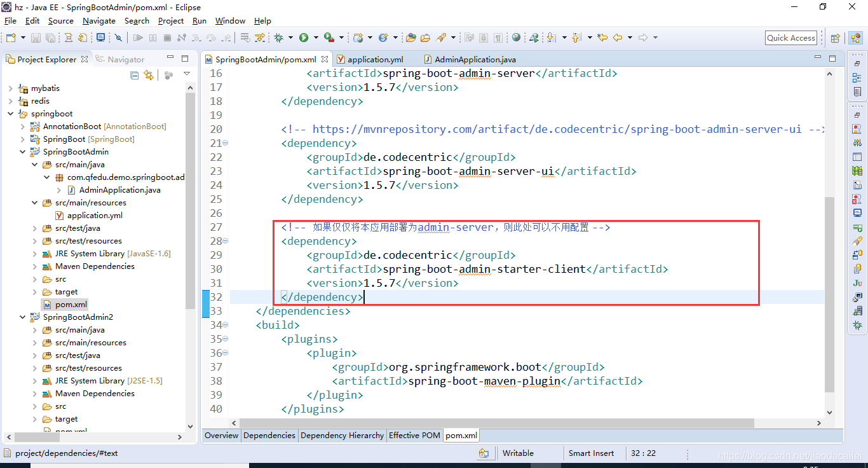Minimize the Project Explorer panel
The height and width of the screenshot is (468, 868).
click(x=172, y=59)
